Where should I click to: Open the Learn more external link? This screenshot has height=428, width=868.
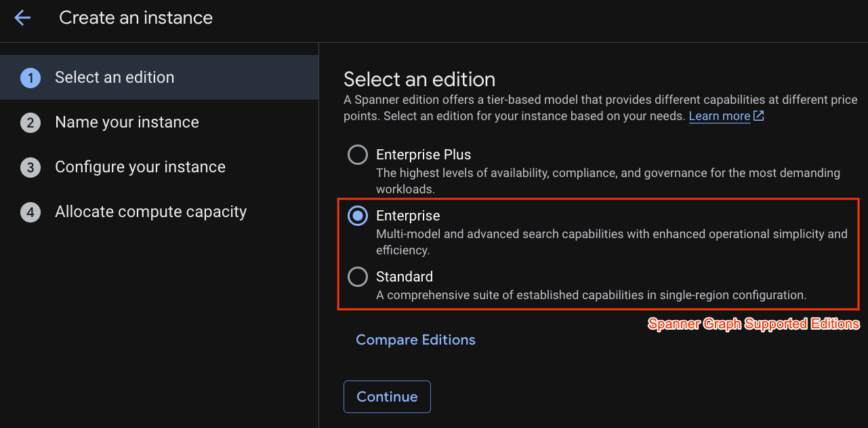719,116
